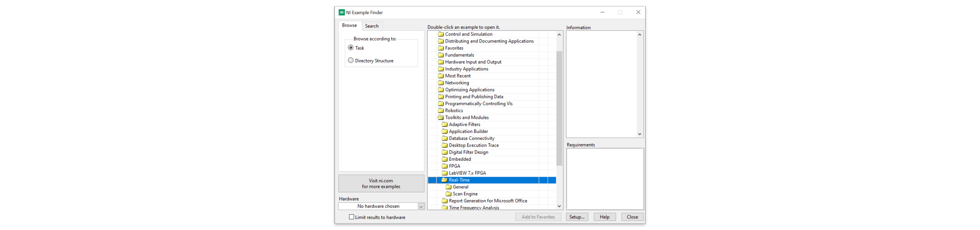The width and height of the screenshot is (980, 230).
Task: Click the Close button at bottom right
Action: pos(633,217)
